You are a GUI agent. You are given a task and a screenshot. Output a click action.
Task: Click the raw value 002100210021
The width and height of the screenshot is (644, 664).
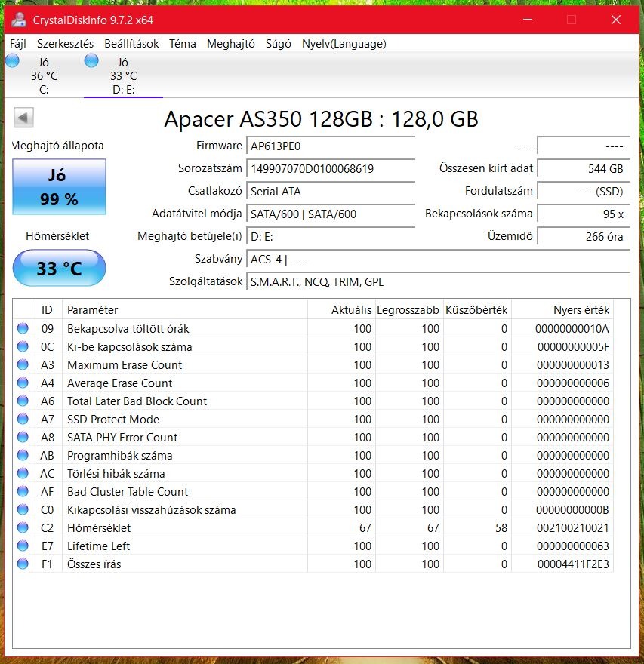(573, 528)
